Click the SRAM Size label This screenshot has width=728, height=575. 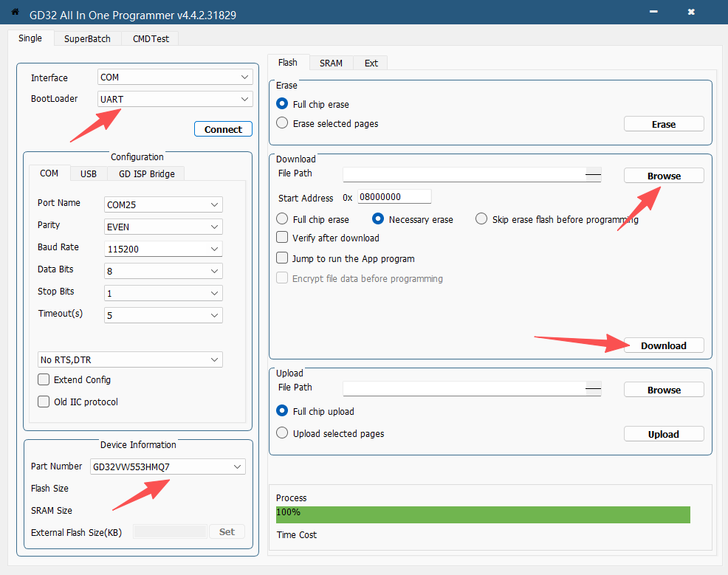point(52,511)
